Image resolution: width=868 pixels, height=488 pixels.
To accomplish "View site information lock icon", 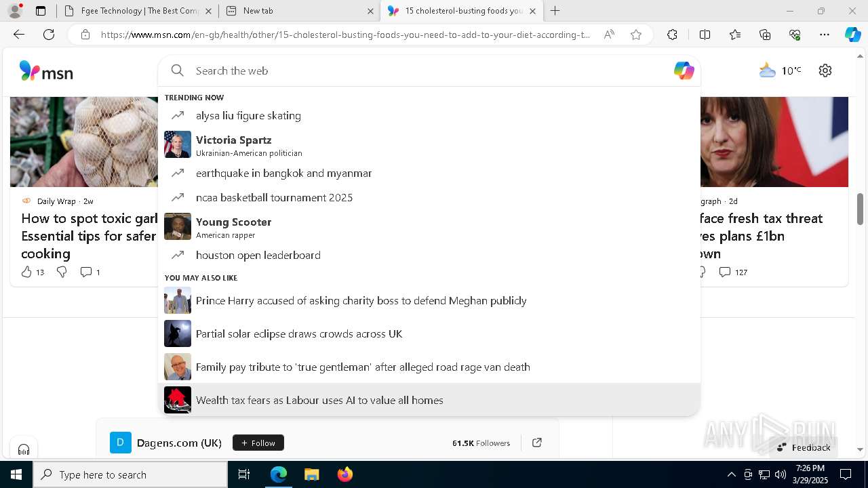I will [85, 35].
